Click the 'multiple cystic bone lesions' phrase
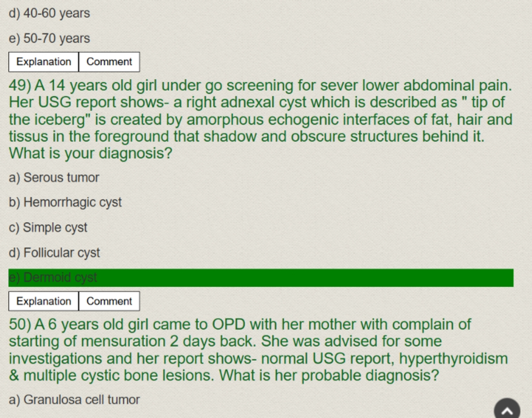The width and height of the screenshot is (532, 418). coord(119,375)
